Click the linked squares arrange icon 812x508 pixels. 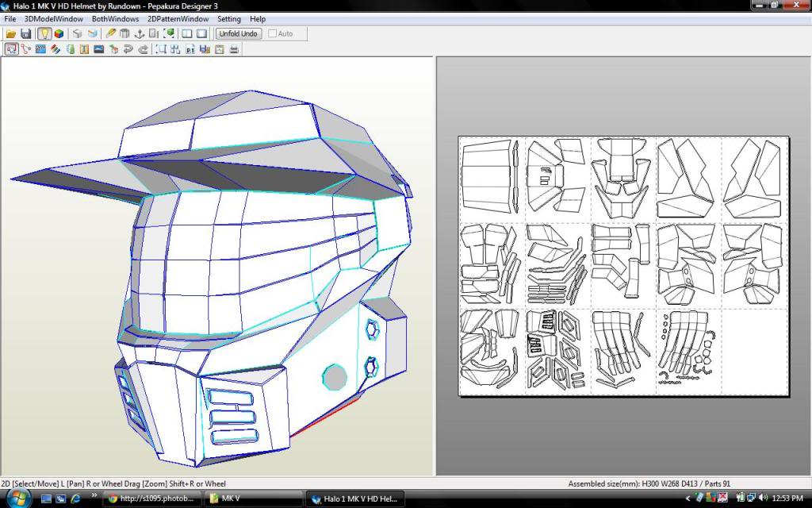175,49
